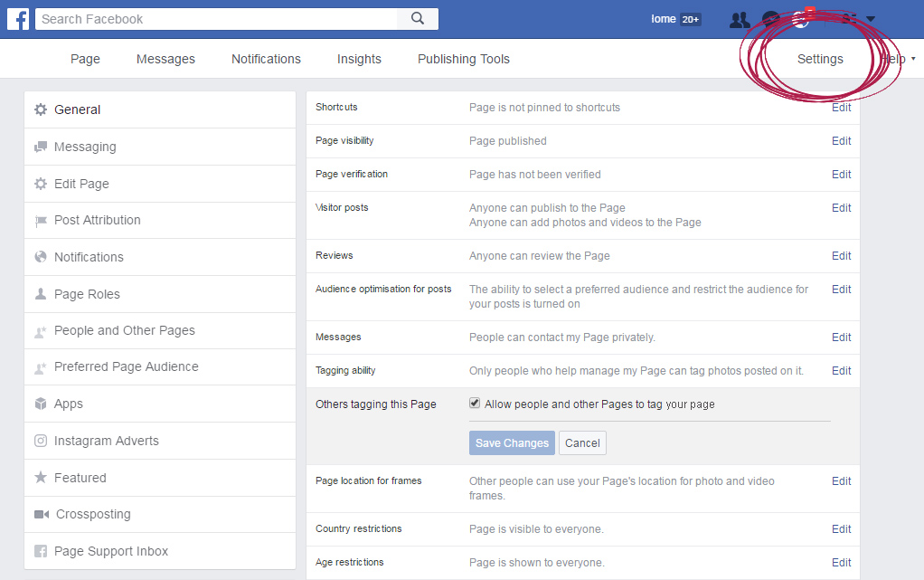Edit the Tagging ability setting
The image size is (924, 580).
(842, 371)
